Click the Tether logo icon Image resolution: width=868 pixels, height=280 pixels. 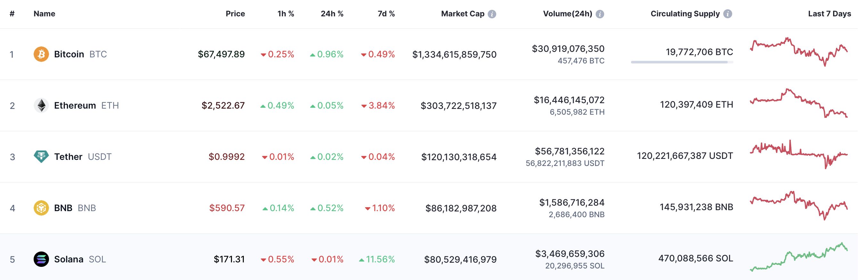[41, 157]
